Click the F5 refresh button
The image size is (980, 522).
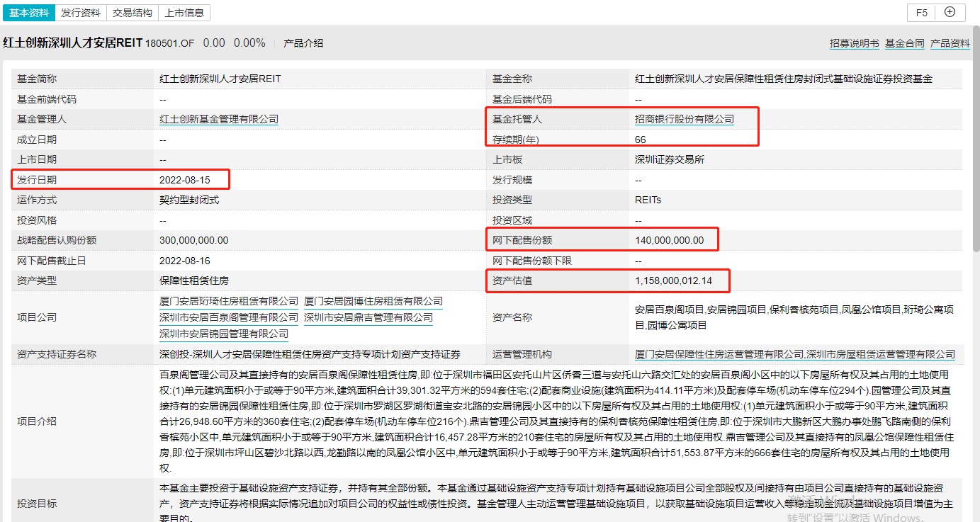tap(922, 12)
